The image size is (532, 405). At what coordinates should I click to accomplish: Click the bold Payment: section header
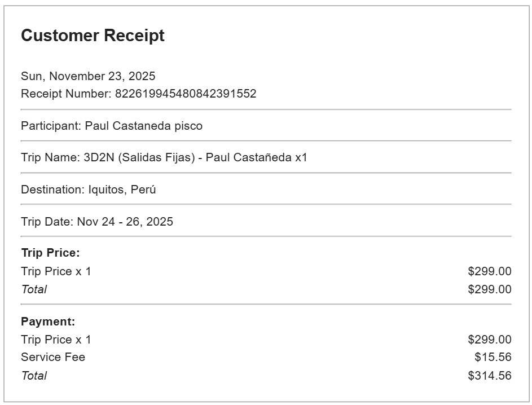[x=48, y=322]
